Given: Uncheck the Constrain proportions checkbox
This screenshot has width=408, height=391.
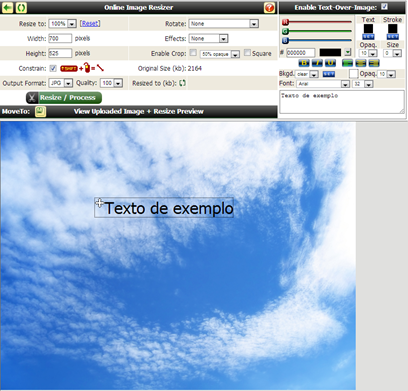Looking at the screenshot, I should (53, 68).
